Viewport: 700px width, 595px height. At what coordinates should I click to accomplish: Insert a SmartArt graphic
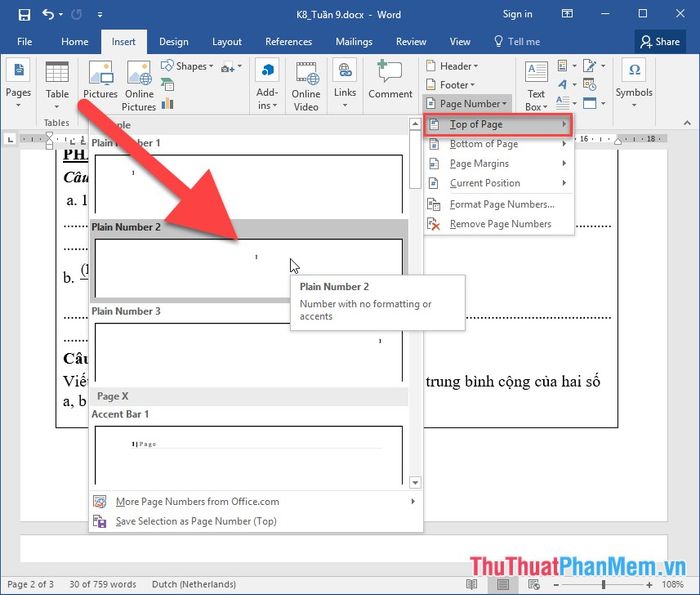click(167, 85)
